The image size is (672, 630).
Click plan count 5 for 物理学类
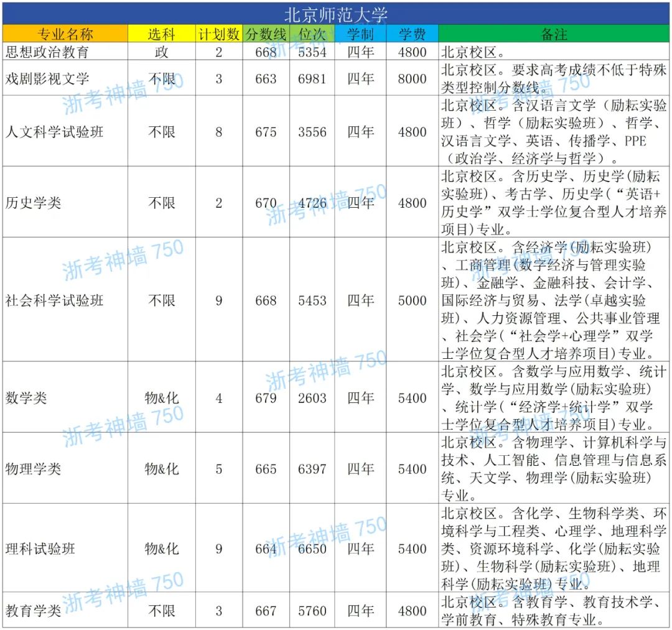click(x=219, y=469)
